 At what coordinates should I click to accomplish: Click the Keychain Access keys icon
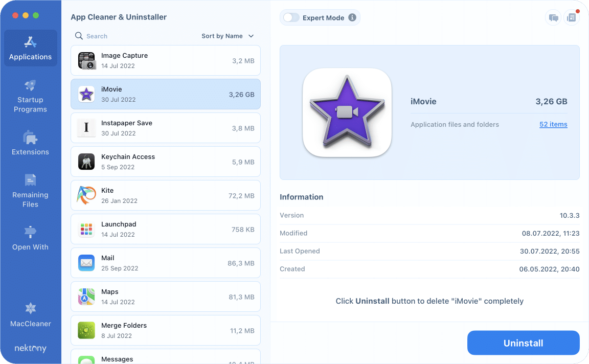tap(86, 162)
